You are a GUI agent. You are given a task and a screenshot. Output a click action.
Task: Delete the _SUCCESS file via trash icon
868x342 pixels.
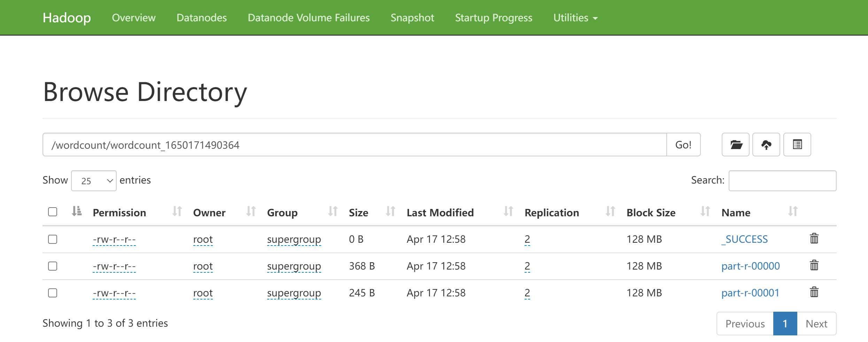coord(814,239)
